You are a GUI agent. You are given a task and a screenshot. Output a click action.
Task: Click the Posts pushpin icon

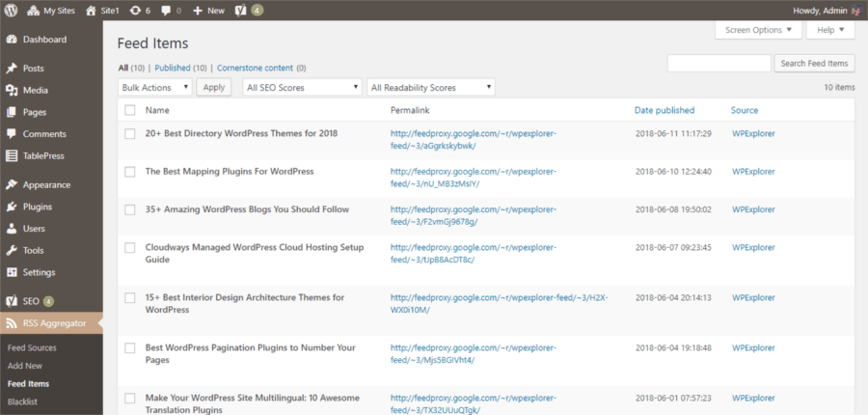[11, 69]
